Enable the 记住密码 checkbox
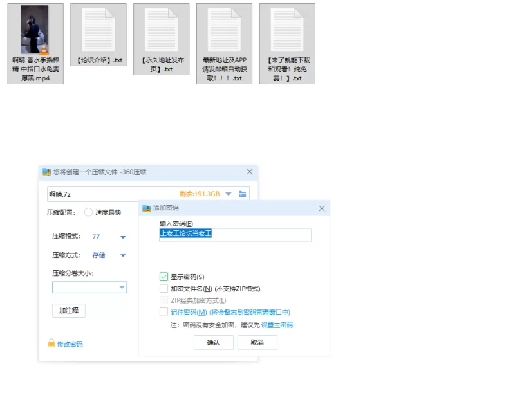This screenshot has width=515, height=420. (x=164, y=312)
